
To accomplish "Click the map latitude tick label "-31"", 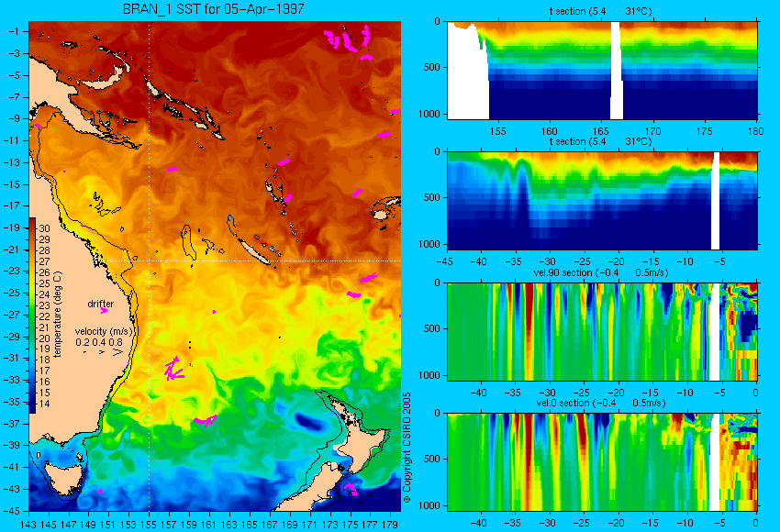I will click(12, 358).
